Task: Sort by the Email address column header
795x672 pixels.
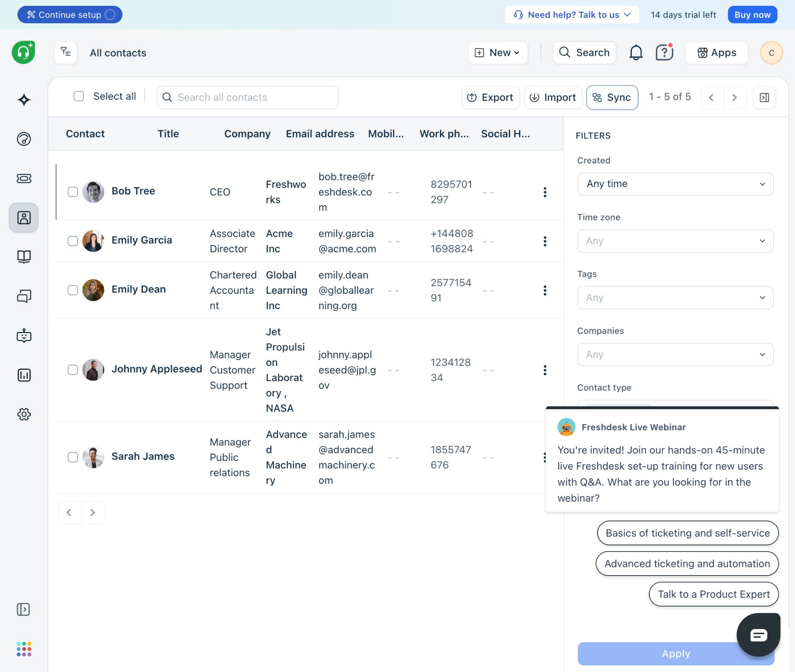Action: coord(320,134)
